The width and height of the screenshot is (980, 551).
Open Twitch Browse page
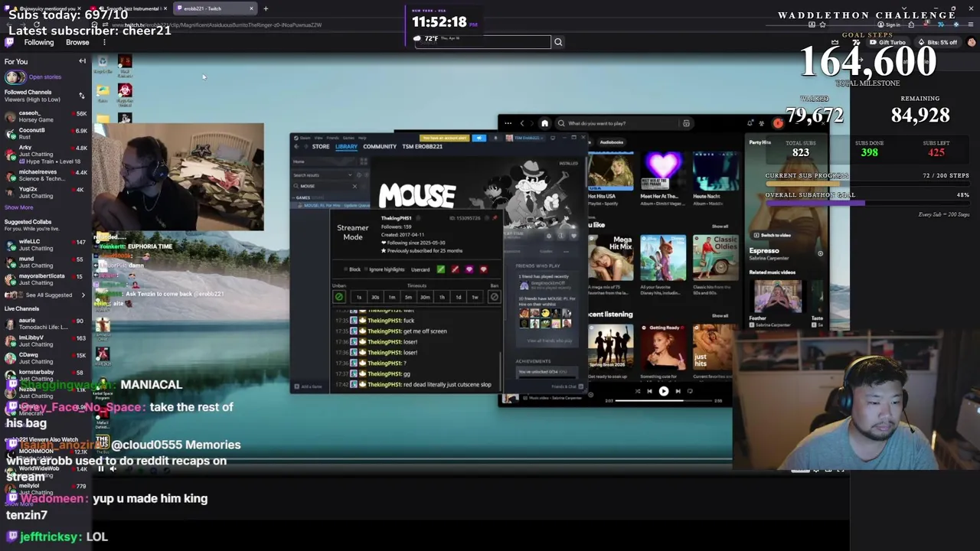[77, 42]
